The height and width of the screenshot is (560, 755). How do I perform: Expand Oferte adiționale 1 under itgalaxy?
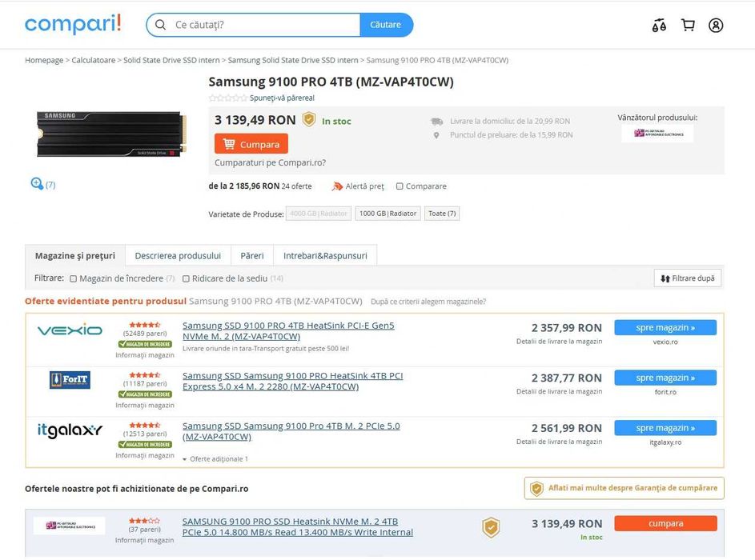tap(215, 459)
